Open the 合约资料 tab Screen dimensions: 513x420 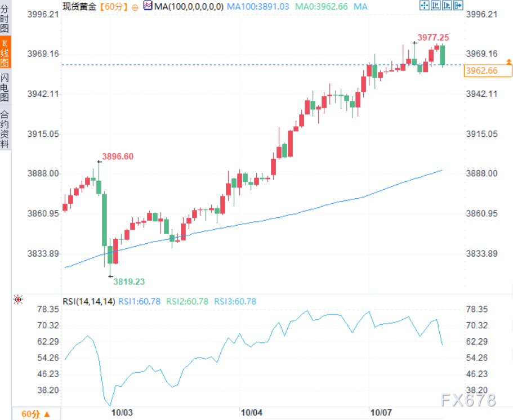pos(5,129)
